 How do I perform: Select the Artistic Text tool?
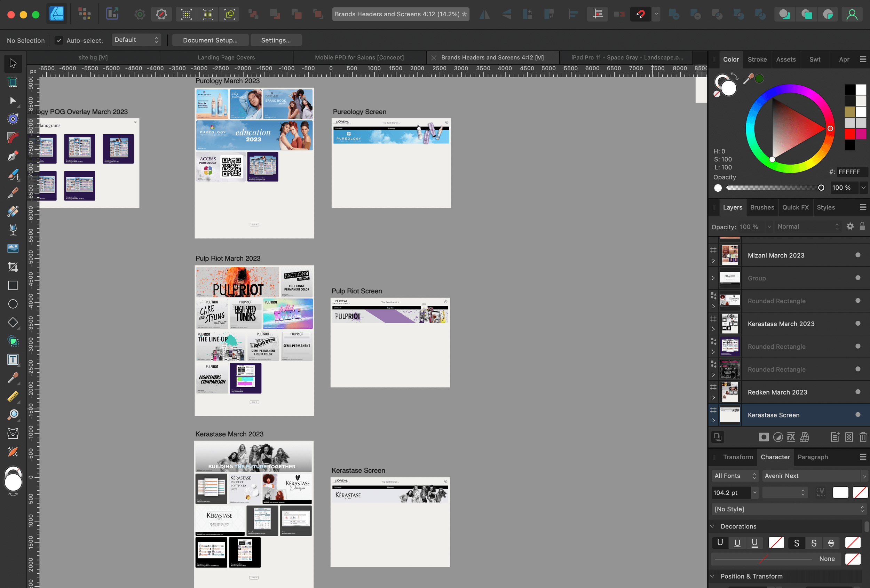coord(13,359)
